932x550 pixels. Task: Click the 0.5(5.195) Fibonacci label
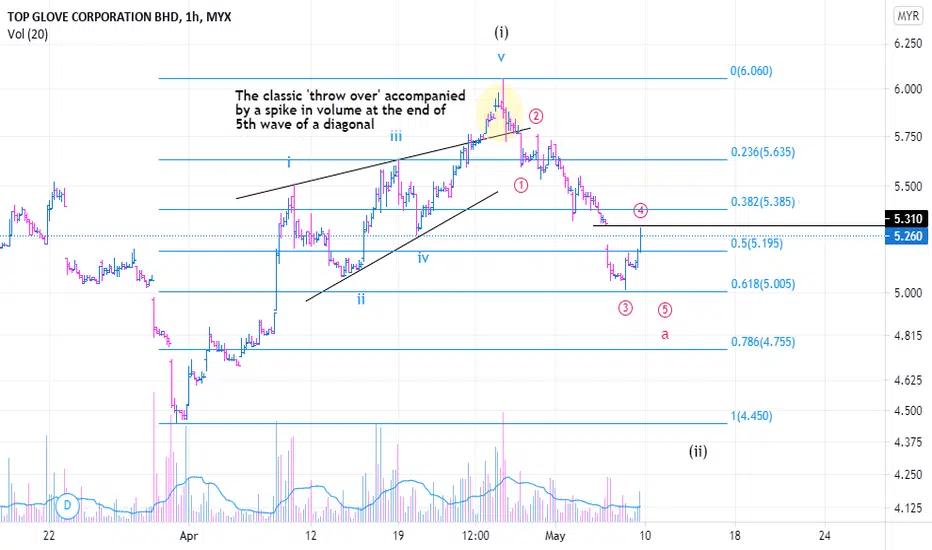click(757, 243)
